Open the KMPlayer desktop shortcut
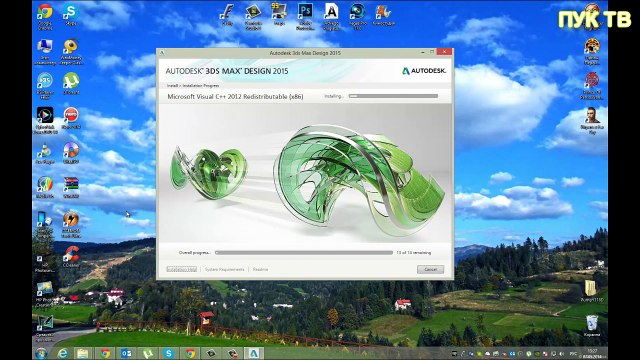 (44, 86)
